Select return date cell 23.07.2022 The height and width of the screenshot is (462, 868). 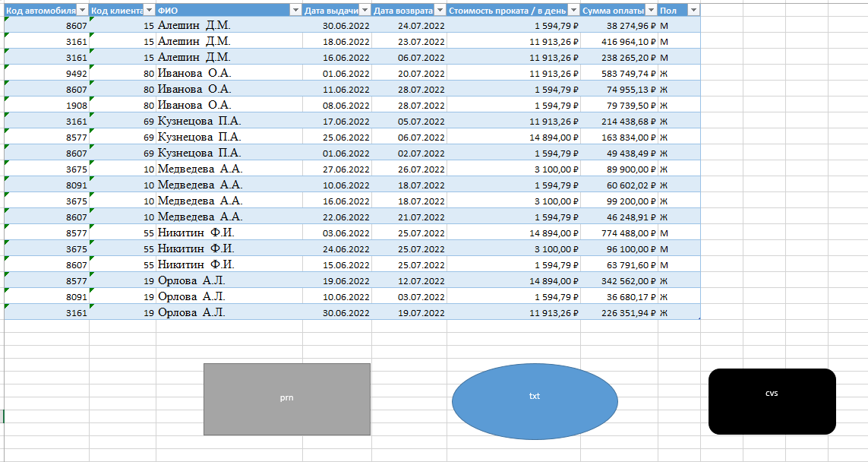409,41
